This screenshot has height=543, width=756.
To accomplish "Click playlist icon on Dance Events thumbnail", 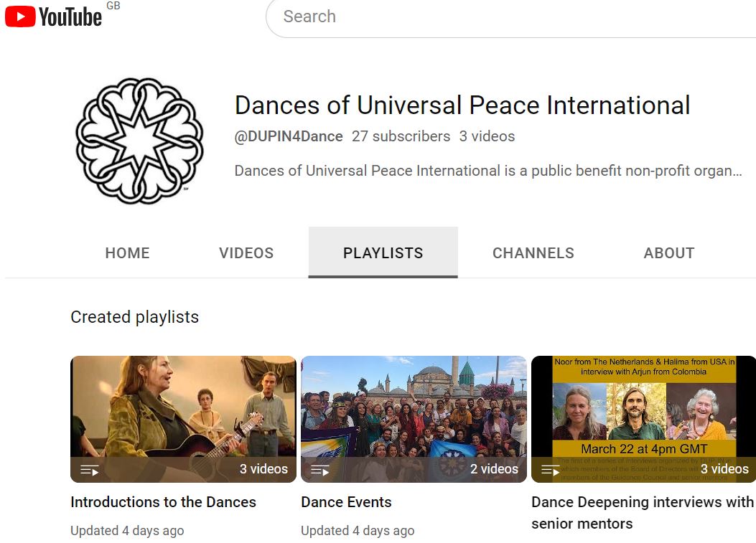I will (320, 471).
